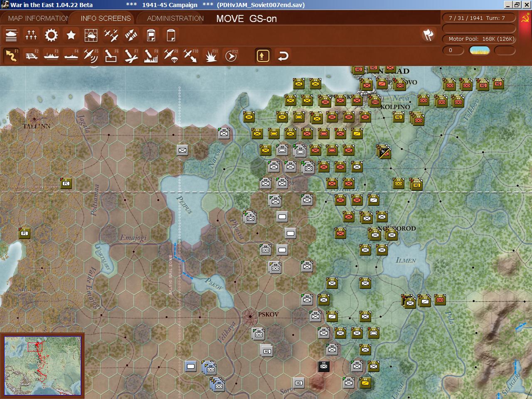Select the F8 bomb city mode
This screenshot has height=399, width=532.
click(x=151, y=56)
